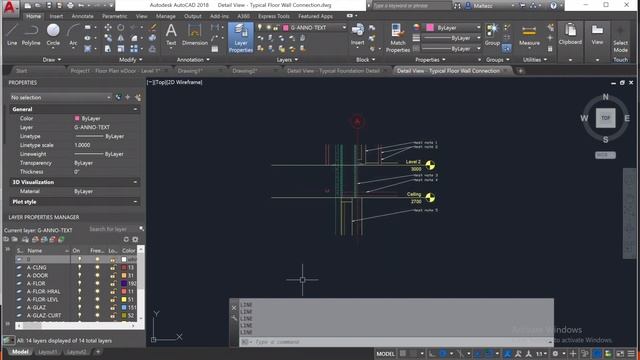Switch to the Annotate ribbon tab
The width and height of the screenshot is (640, 360).
click(82, 16)
